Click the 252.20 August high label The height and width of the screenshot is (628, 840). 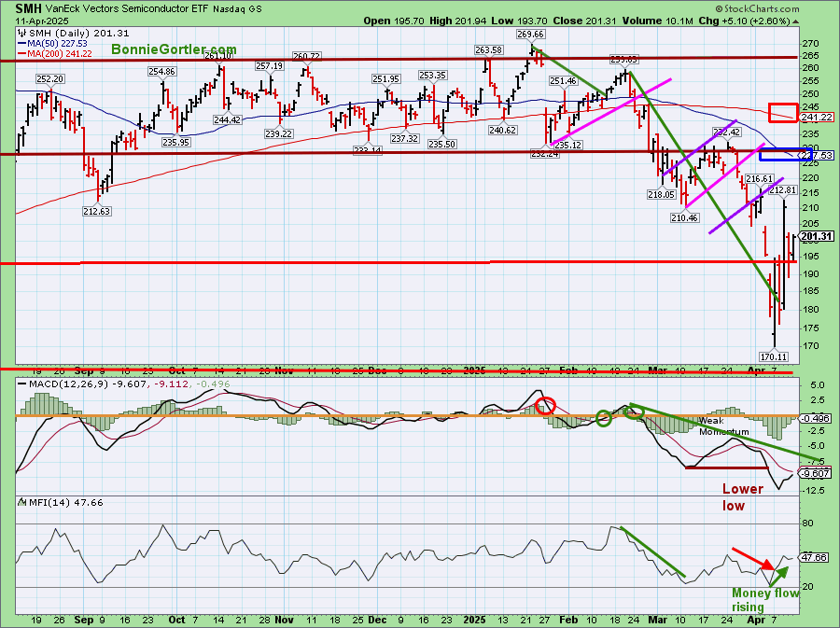pos(49,78)
